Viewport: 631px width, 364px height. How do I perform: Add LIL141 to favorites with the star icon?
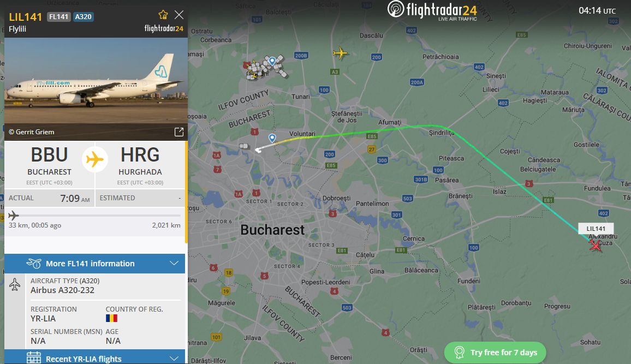pyautogui.click(x=163, y=15)
